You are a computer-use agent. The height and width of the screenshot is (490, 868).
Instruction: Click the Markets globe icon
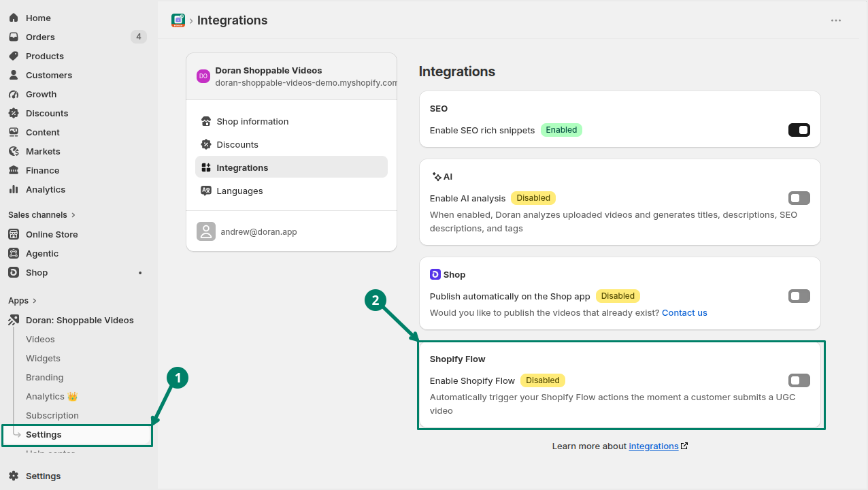[14, 151]
